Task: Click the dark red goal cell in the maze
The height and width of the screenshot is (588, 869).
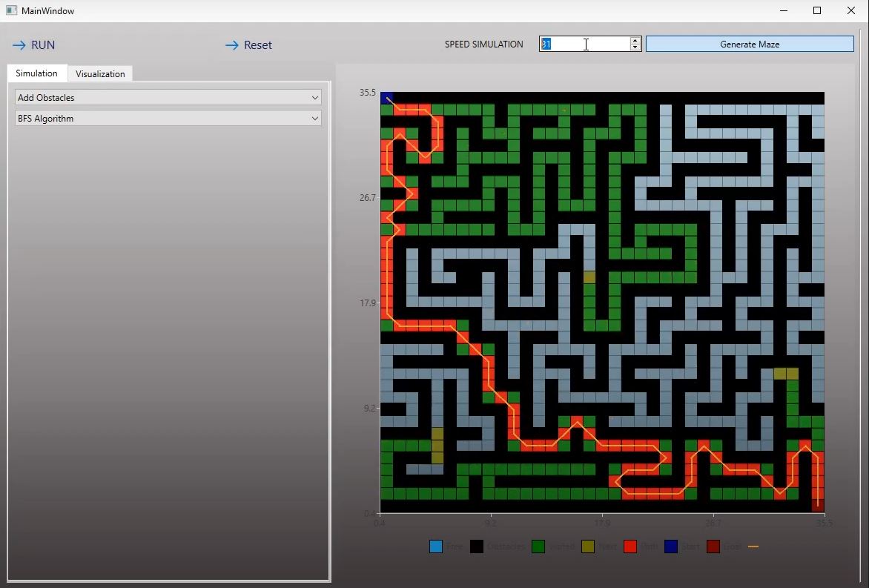Action: (818, 506)
